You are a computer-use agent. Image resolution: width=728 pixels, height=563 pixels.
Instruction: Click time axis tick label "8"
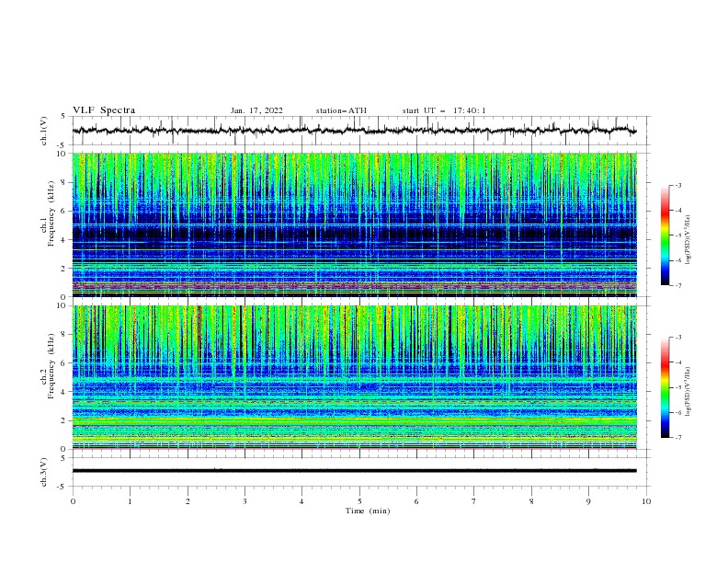point(531,501)
